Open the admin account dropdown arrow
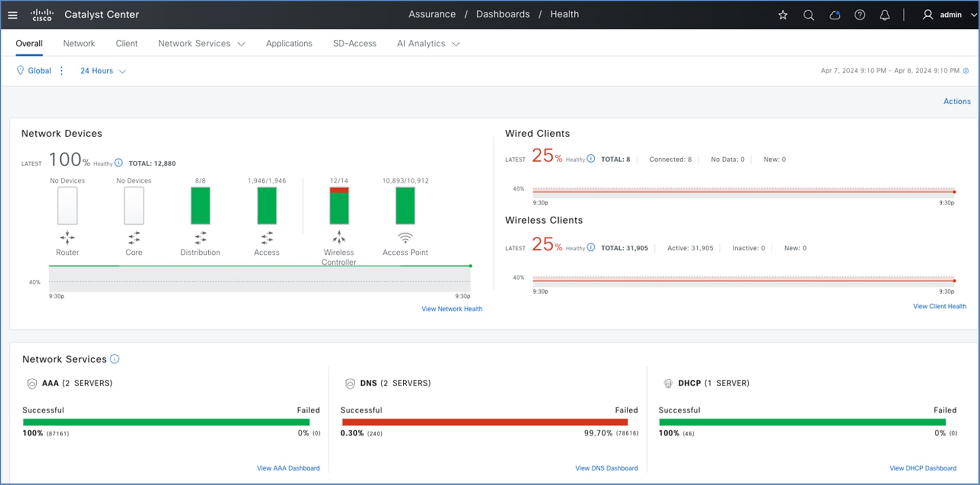Screen dimensions: 980x485 [x=974, y=15]
